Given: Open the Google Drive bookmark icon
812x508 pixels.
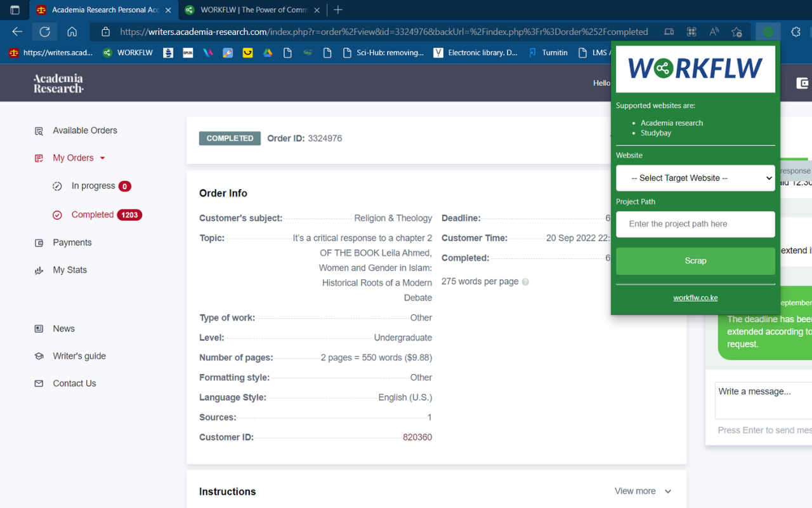Looking at the screenshot, I should pos(268,53).
